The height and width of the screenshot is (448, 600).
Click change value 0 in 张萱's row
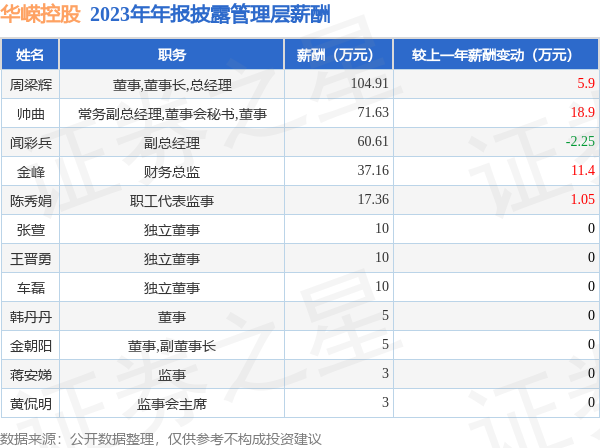coord(591,228)
